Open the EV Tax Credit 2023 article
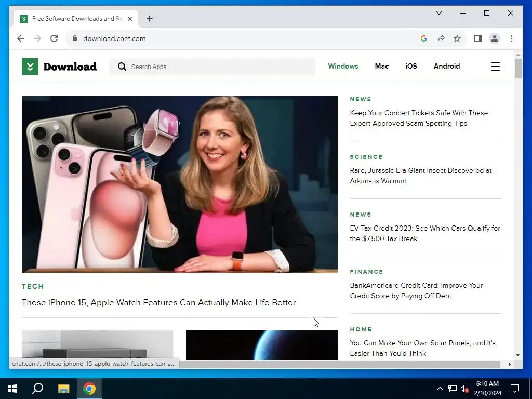 [425, 233]
